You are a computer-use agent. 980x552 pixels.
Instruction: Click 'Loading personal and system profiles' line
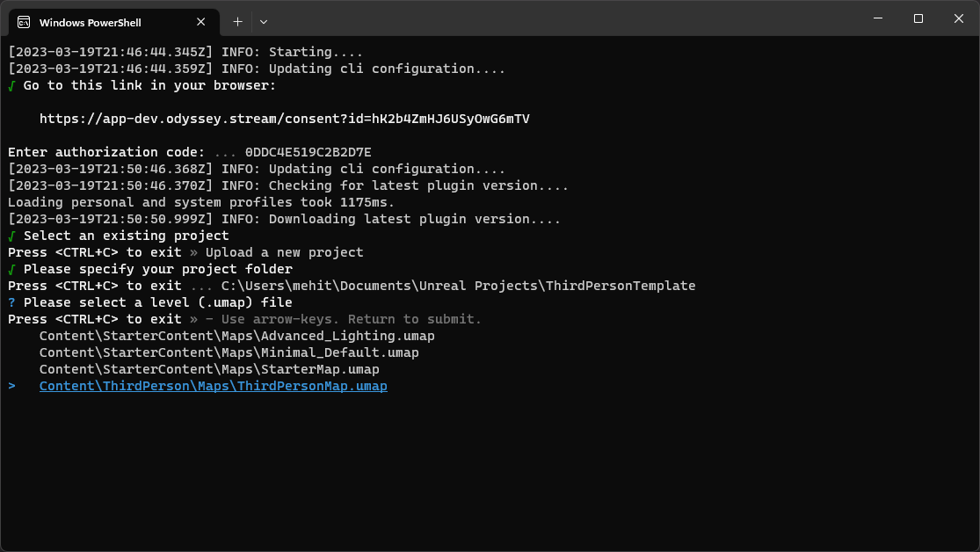coord(201,202)
